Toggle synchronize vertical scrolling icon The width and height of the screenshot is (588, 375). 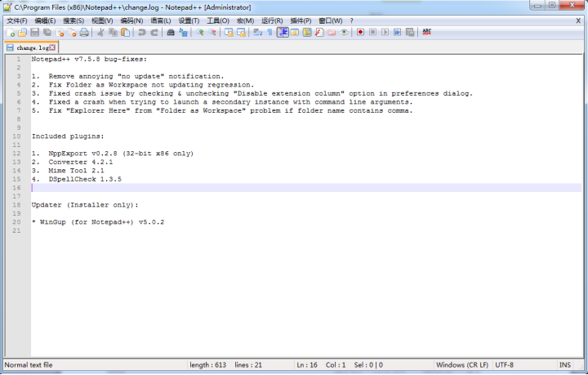[229, 33]
